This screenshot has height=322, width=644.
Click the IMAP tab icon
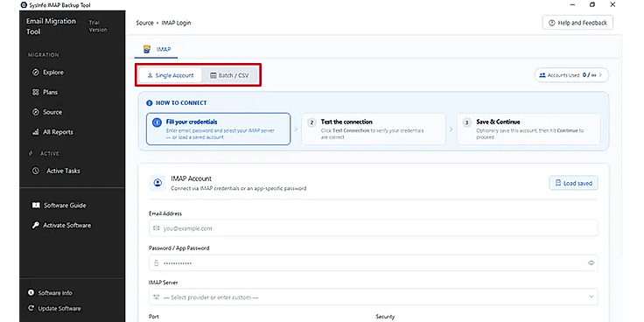[x=147, y=49]
